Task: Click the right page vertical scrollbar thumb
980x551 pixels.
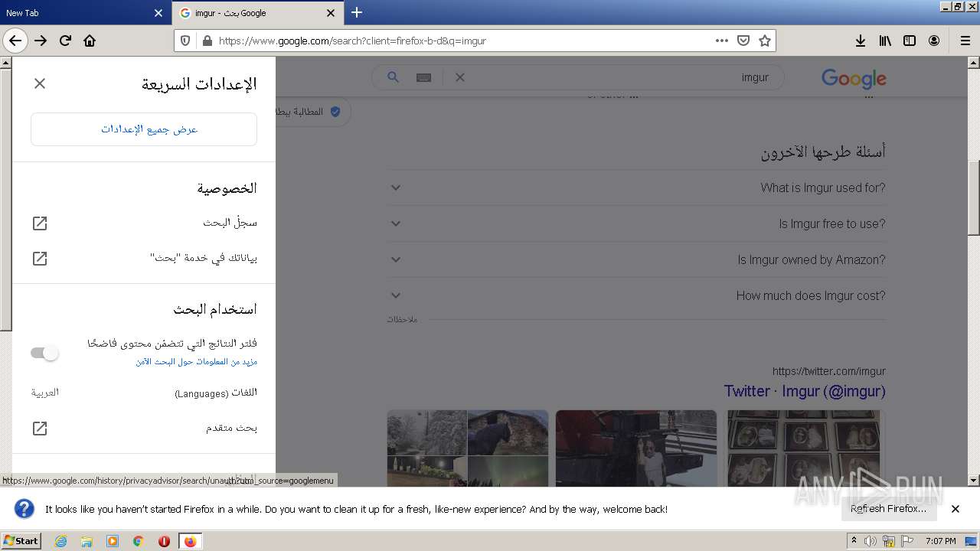Action: (x=974, y=197)
